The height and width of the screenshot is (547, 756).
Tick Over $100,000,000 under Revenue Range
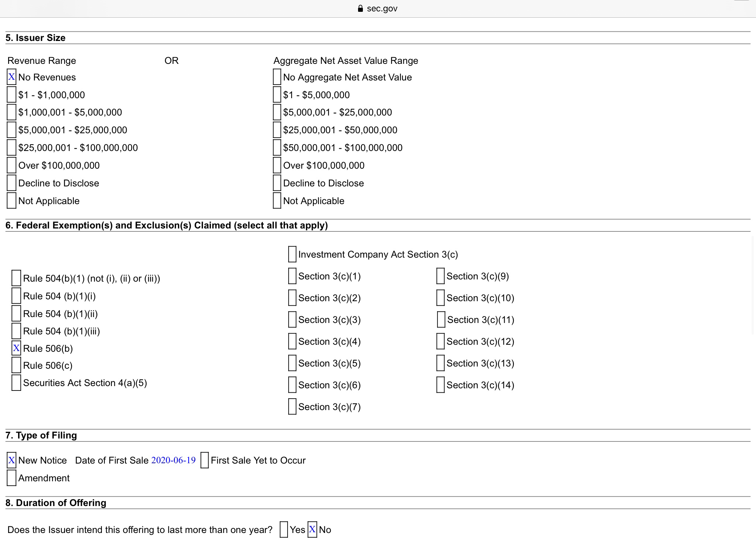pos(11,165)
